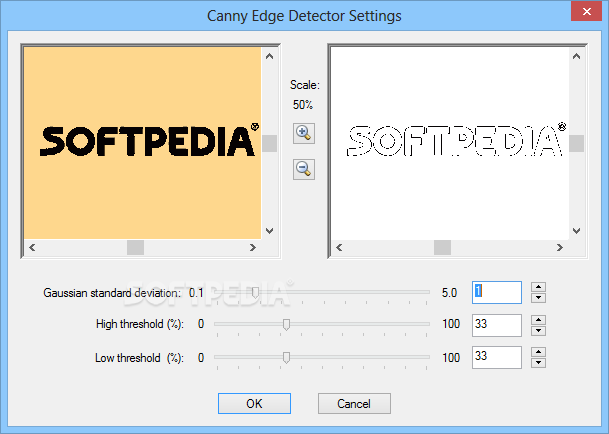The image size is (609, 434).
Task: Zoom out with the magnifier minus icon
Action: point(304,169)
